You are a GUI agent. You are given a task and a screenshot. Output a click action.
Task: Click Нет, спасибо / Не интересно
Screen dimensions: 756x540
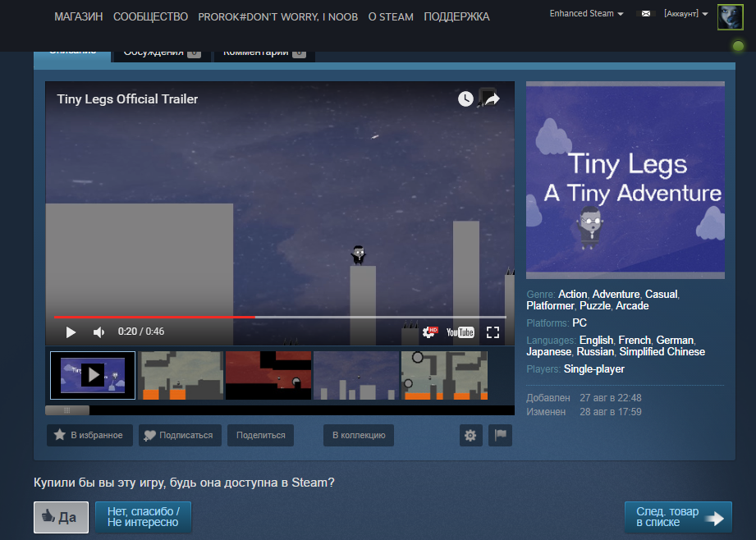click(x=143, y=517)
